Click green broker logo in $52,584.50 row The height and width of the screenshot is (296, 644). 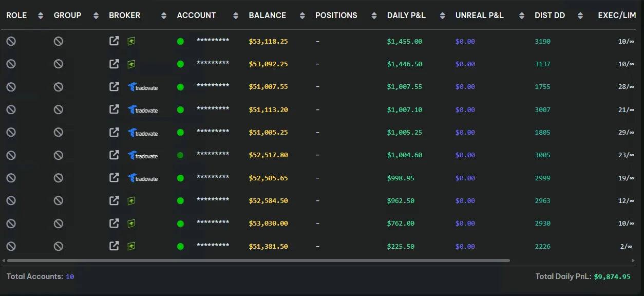[131, 201]
